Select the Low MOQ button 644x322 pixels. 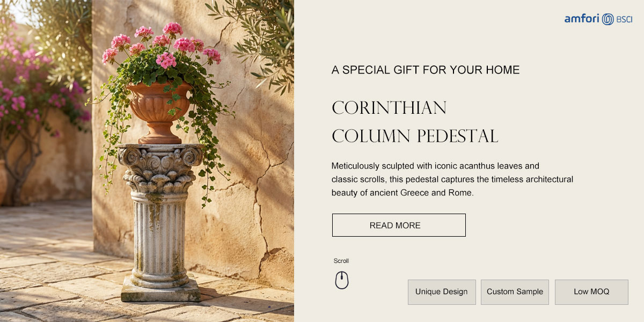pyautogui.click(x=591, y=292)
